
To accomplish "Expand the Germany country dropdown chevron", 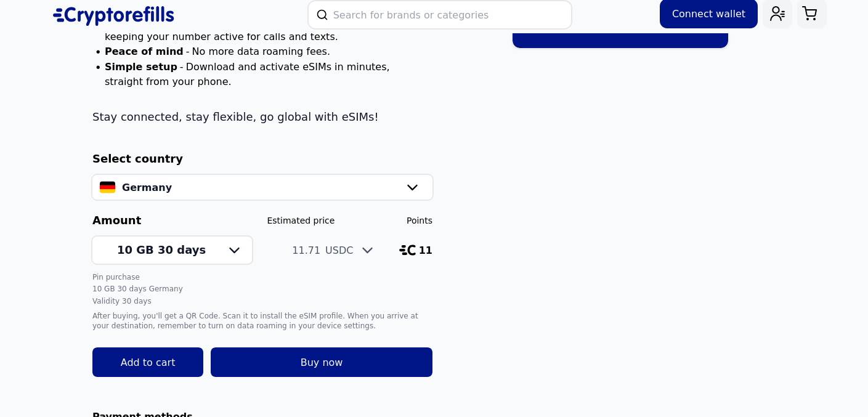I will point(412,187).
